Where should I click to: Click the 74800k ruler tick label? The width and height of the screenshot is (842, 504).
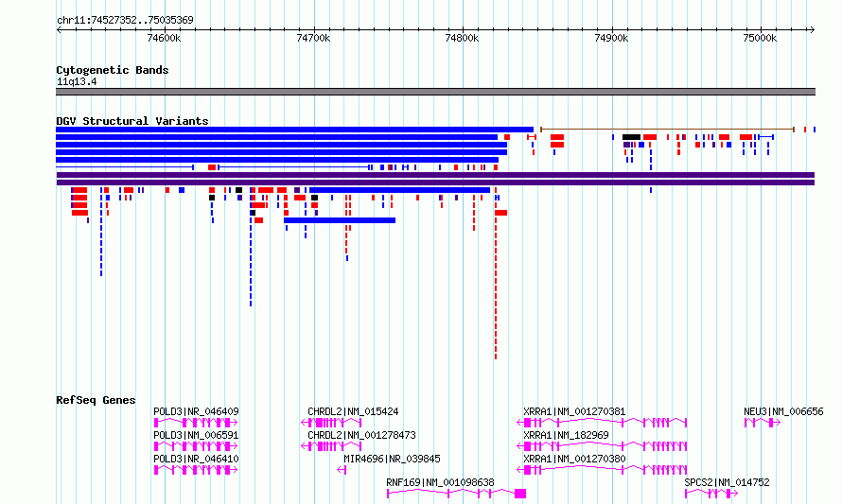(x=462, y=39)
